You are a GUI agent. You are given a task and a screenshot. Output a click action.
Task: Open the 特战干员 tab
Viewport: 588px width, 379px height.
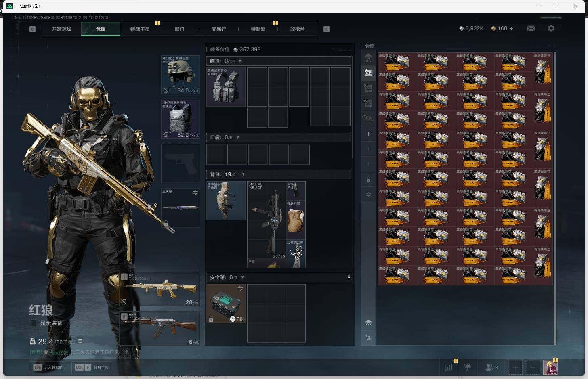click(140, 29)
